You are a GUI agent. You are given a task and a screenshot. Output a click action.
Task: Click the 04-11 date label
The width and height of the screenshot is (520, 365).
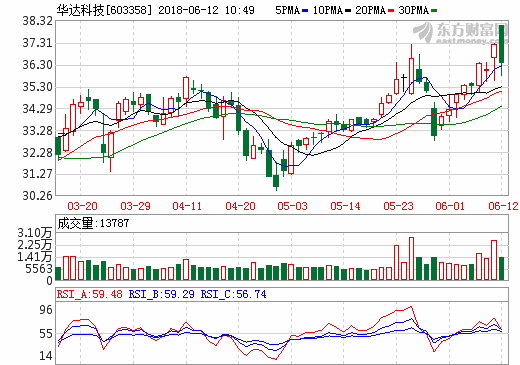pos(187,206)
